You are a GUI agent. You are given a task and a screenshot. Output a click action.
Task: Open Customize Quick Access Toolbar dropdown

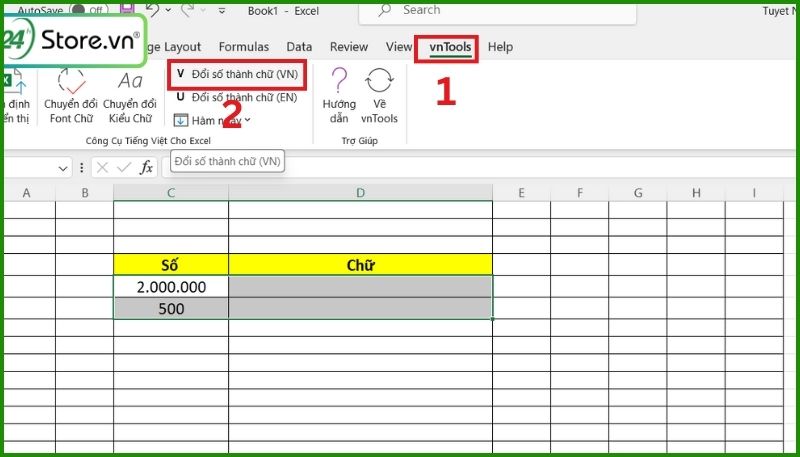pos(221,10)
